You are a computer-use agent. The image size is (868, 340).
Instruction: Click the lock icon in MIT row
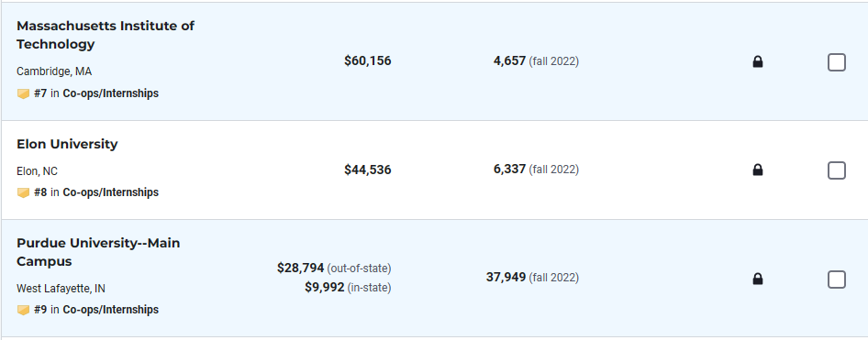(x=758, y=62)
